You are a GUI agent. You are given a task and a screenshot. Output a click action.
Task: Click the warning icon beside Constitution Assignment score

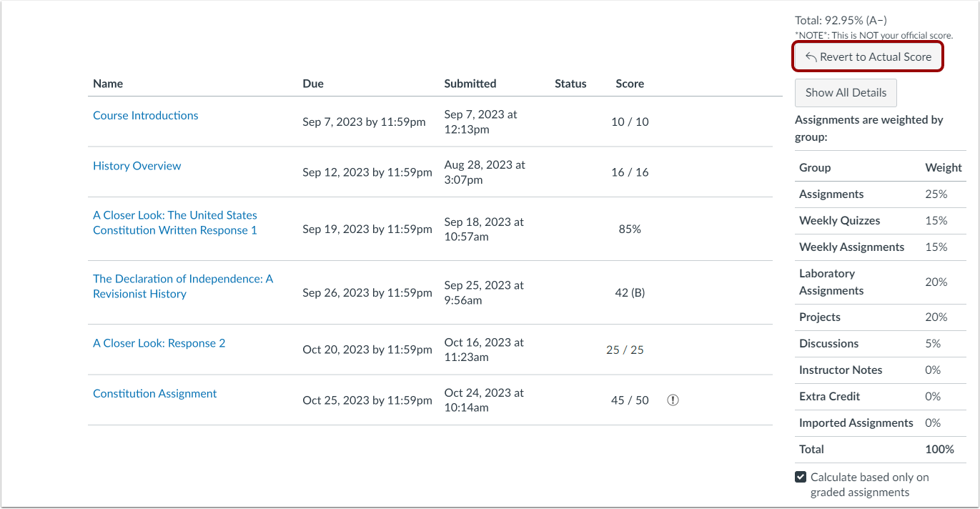pyautogui.click(x=673, y=400)
